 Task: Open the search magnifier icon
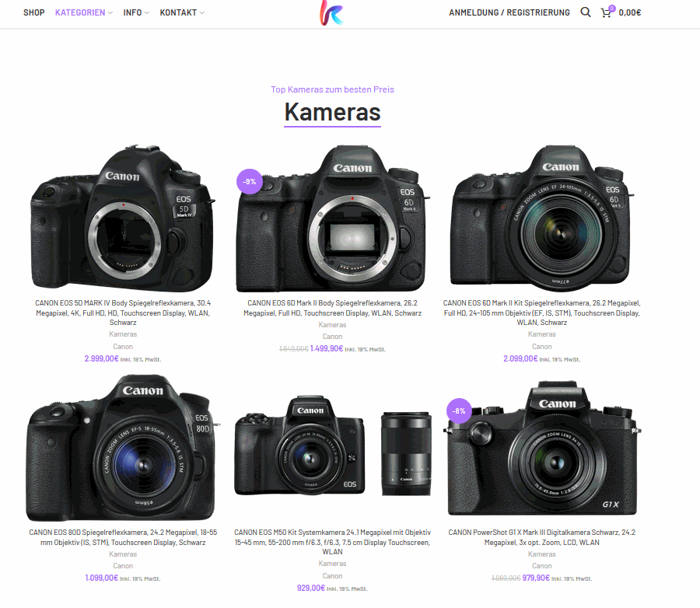585,12
